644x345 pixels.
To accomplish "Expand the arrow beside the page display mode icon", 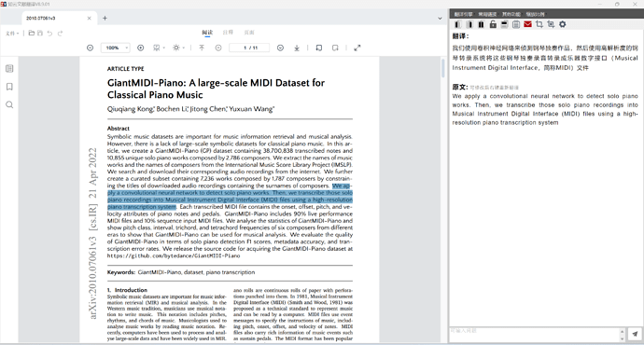I will coord(164,48).
